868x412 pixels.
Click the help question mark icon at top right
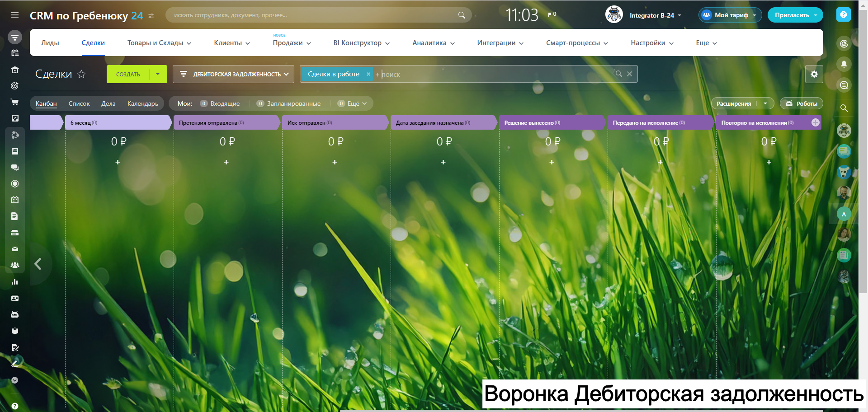click(x=843, y=15)
